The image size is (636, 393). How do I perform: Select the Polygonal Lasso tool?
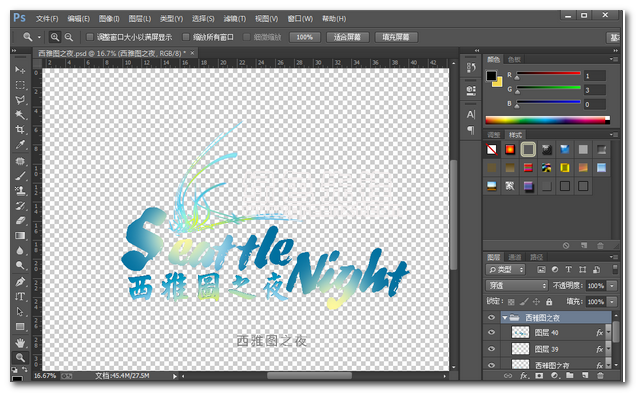tap(20, 100)
